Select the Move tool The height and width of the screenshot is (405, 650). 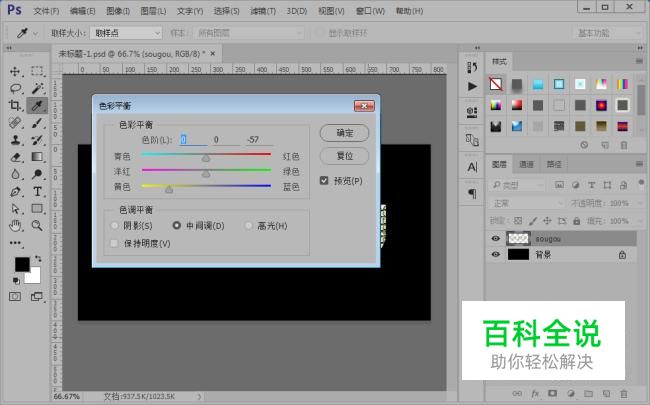pyautogui.click(x=15, y=71)
